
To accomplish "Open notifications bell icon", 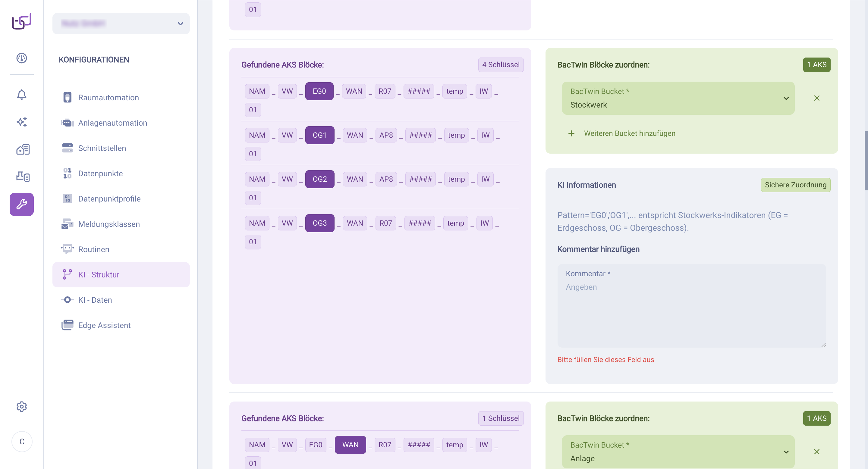I will click(22, 95).
